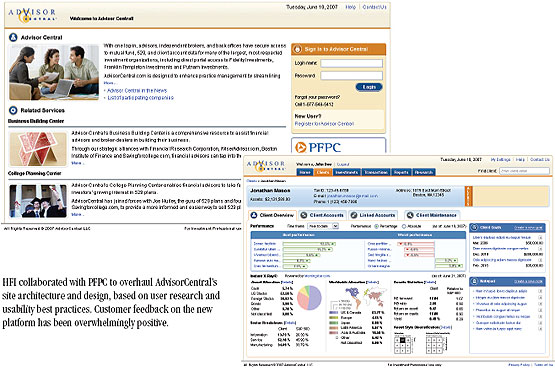Viewport: 555px width, 371px height.
Task: Click the lock icon in the sign-in header
Action: [298, 49]
